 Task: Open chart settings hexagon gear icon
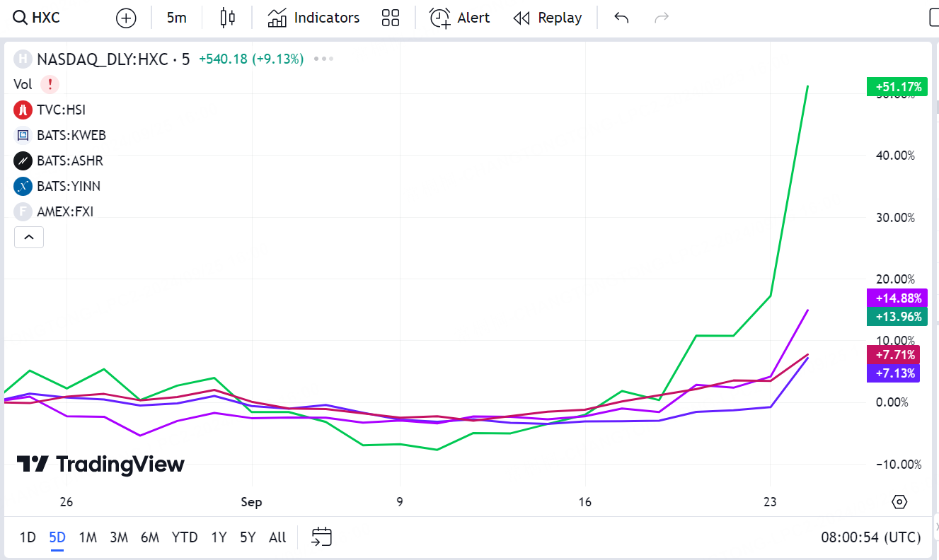pyautogui.click(x=899, y=502)
